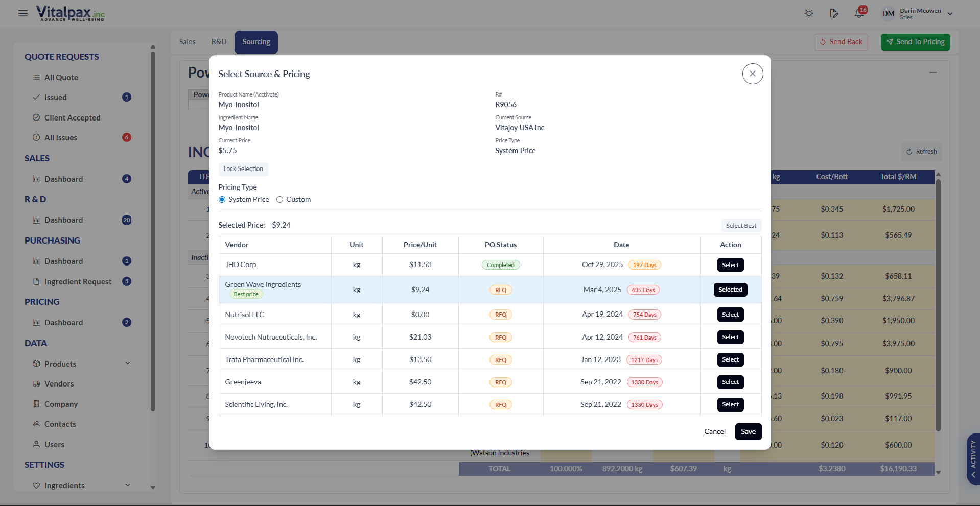This screenshot has height=506, width=980.
Task: Select JHD Corp as vendor
Action: 730,265
